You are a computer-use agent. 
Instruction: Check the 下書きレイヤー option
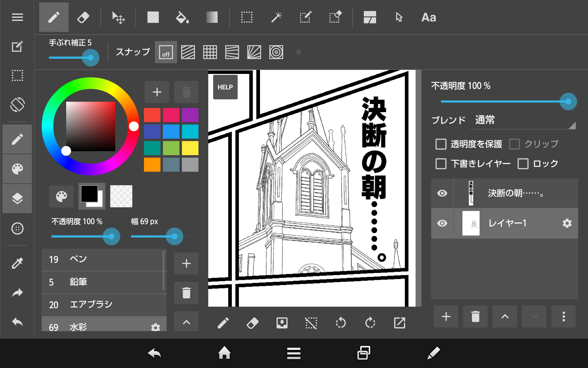[x=441, y=164]
